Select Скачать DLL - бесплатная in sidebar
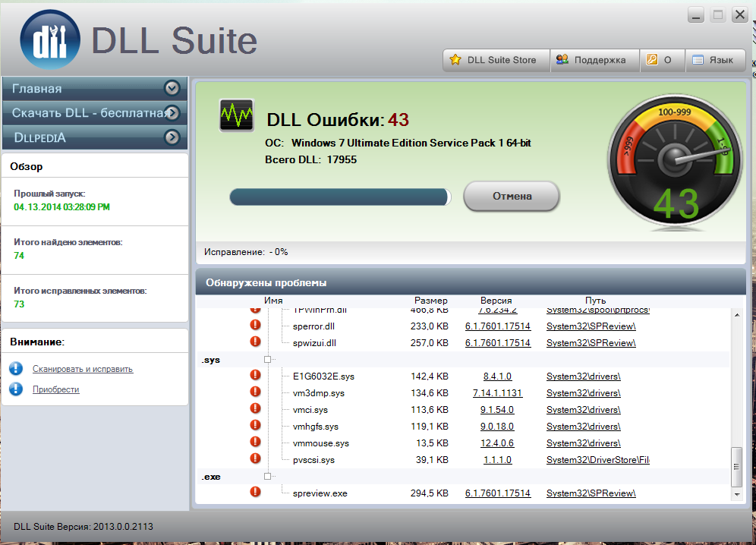This screenshot has width=756, height=545. click(x=94, y=113)
